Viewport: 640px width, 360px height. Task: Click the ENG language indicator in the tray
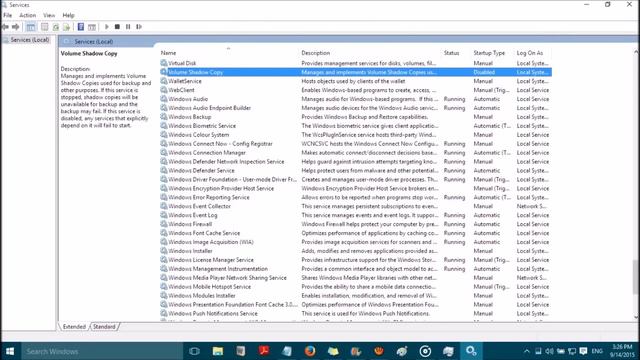597,351
